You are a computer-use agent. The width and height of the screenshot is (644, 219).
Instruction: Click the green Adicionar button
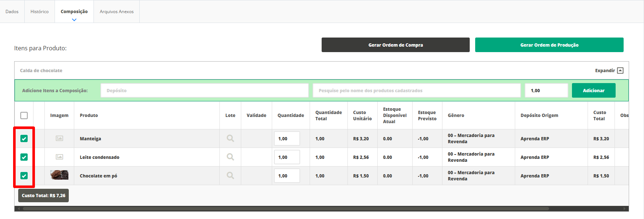click(x=593, y=90)
